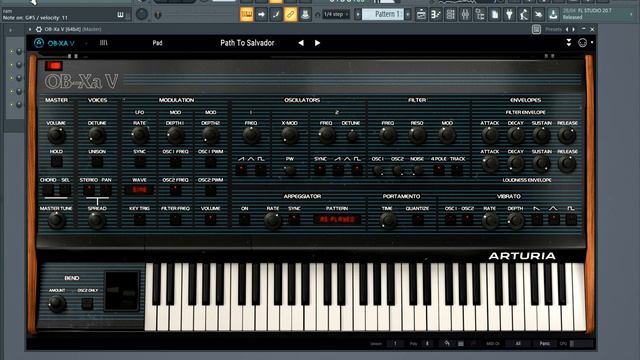Toggle FL Studio typing keyboard to piano
640x360 pixels.
click(247, 15)
